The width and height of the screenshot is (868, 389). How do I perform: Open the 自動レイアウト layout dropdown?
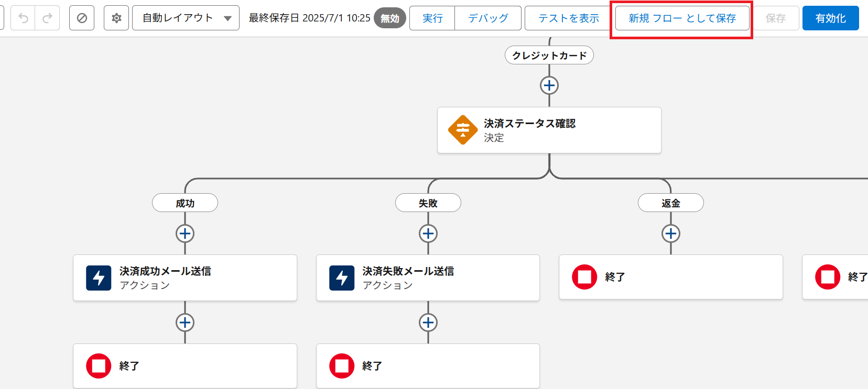click(x=186, y=18)
